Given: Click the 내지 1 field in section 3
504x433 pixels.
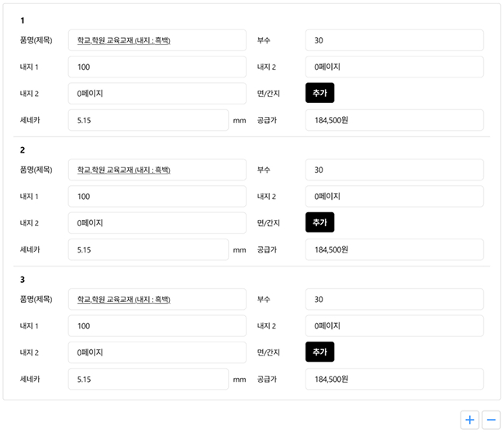Looking at the screenshot, I should pos(157,325).
